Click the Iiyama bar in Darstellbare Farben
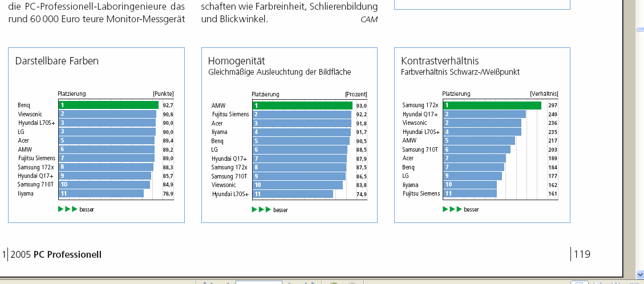644x284 pixels. [x=101, y=193]
